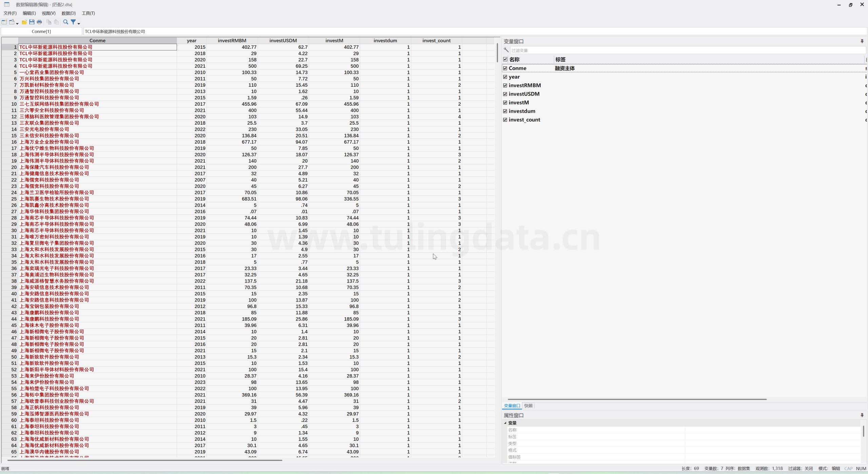868x474 pixels.
Task: Select the Conme variable row in list
Action: [x=684, y=68]
